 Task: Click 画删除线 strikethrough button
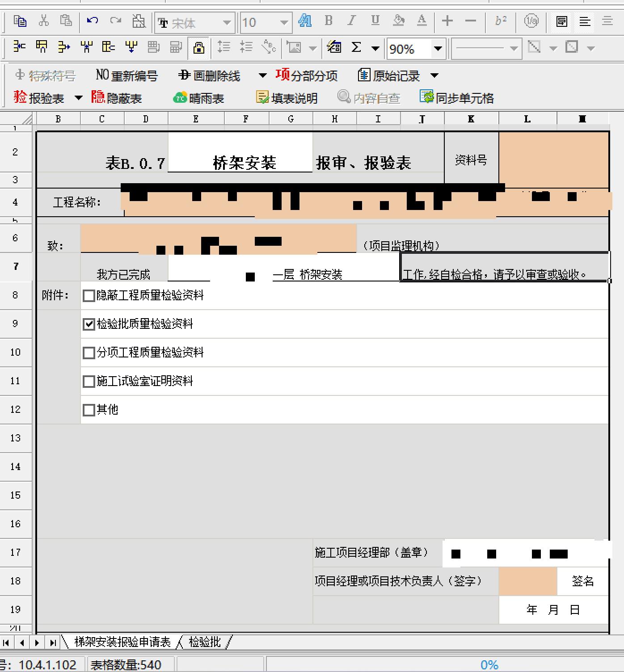point(209,76)
